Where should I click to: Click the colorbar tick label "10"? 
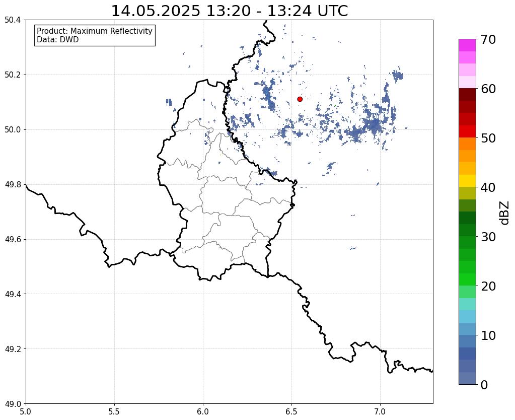click(x=487, y=335)
